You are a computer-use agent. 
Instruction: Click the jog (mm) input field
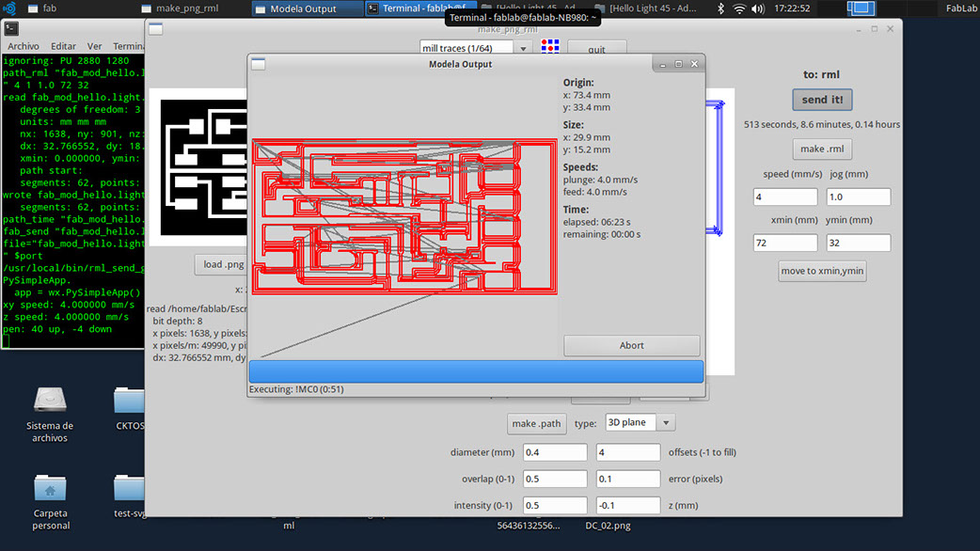[858, 197]
